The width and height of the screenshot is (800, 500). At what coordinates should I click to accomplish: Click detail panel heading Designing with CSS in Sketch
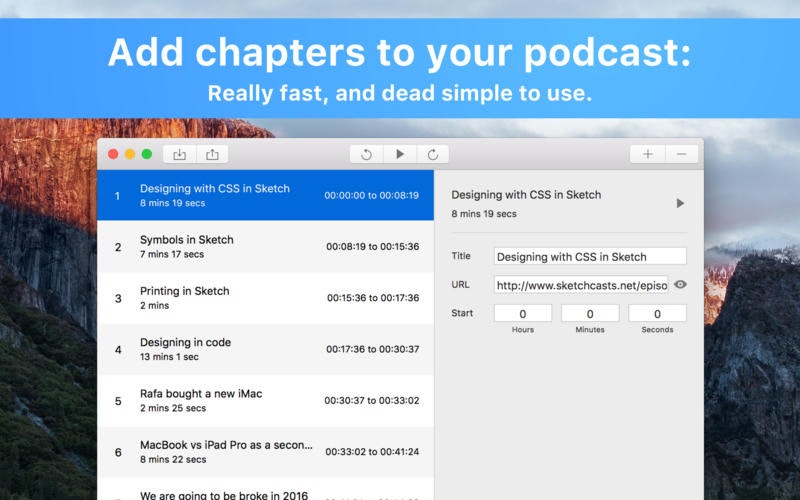pos(526,194)
